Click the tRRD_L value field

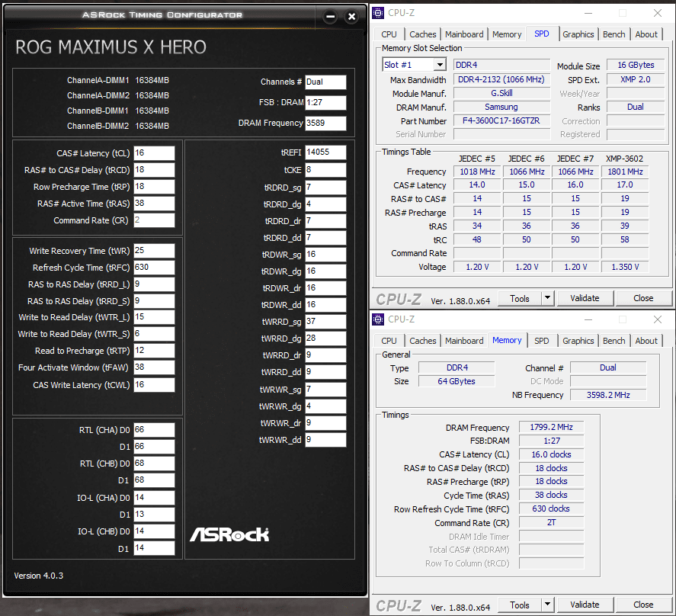[154, 284]
